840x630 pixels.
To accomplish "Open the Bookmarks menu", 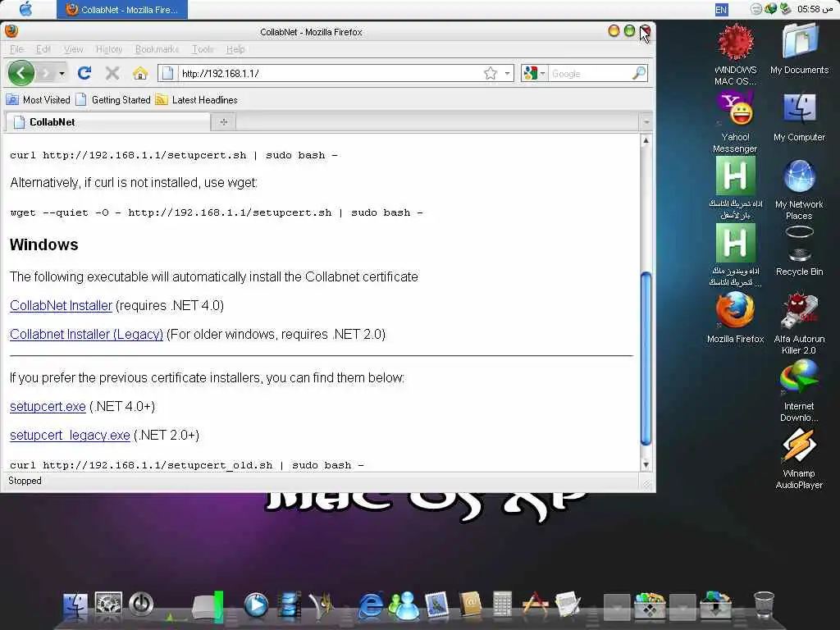I will tap(157, 49).
